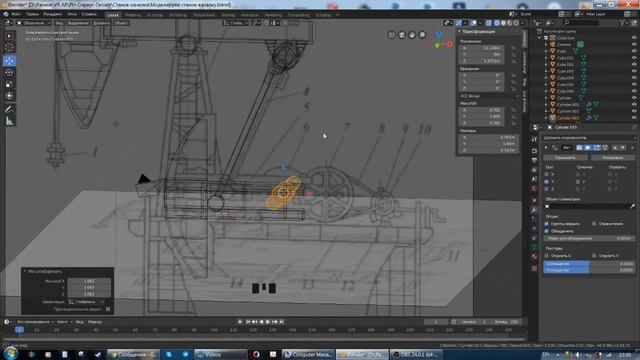This screenshot has width=640, height=360.
Task: Adjust the V offset slider
Action: coord(589,270)
